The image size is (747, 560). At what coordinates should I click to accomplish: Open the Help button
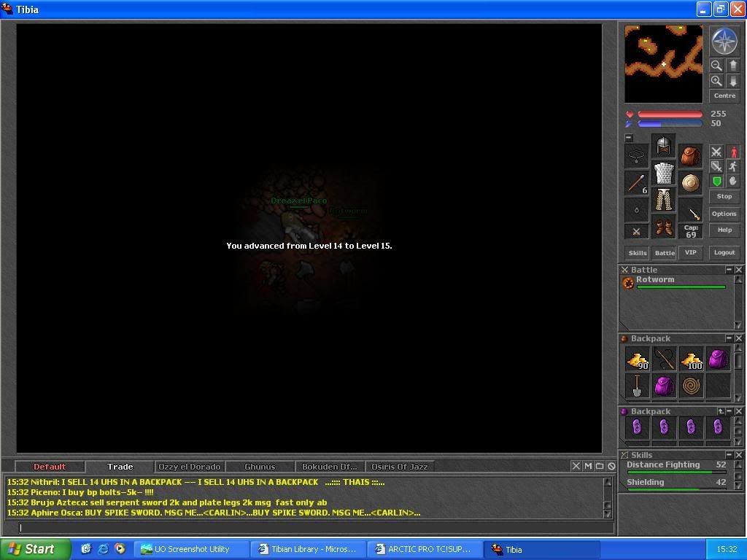pos(724,230)
